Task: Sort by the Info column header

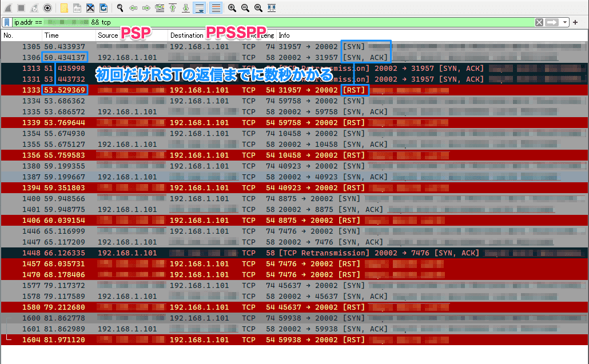Action: pos(432,35)
